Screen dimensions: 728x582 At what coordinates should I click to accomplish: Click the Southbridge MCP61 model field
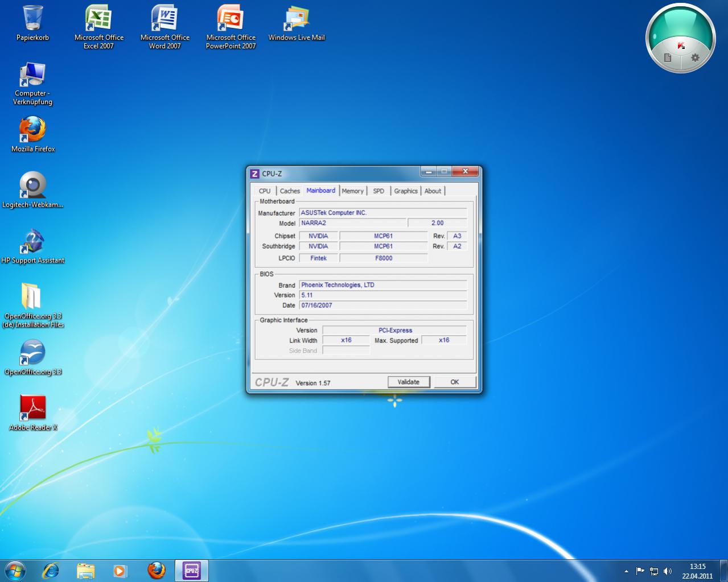pos(383,246)
